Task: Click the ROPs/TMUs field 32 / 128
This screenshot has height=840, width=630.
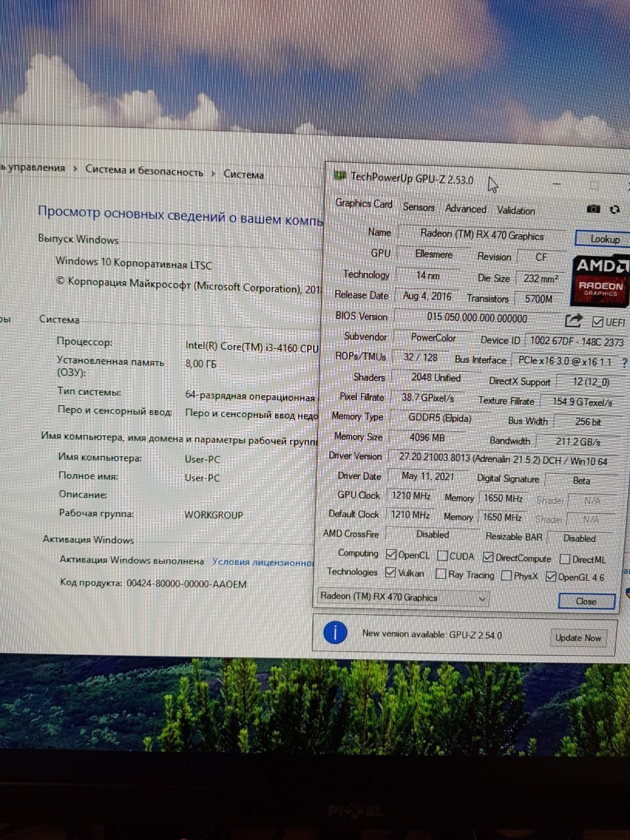Action: pyautogui.click(x=421, y=357)
